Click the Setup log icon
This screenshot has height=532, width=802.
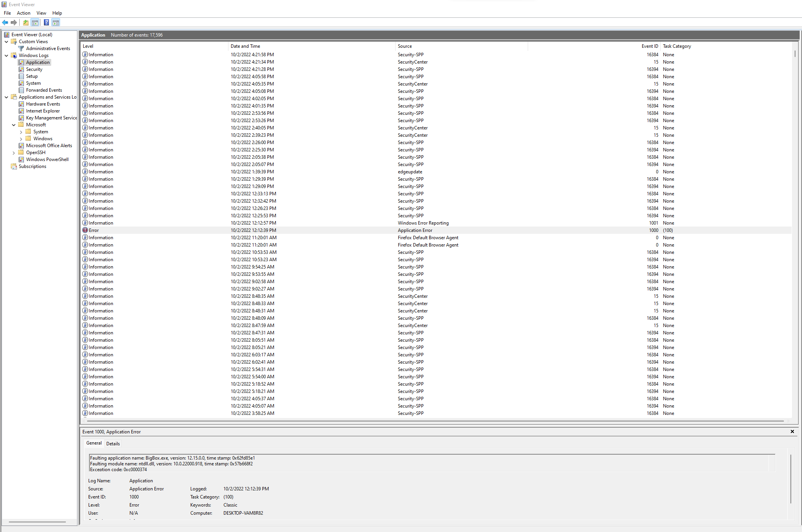click(x=21, y=76)
